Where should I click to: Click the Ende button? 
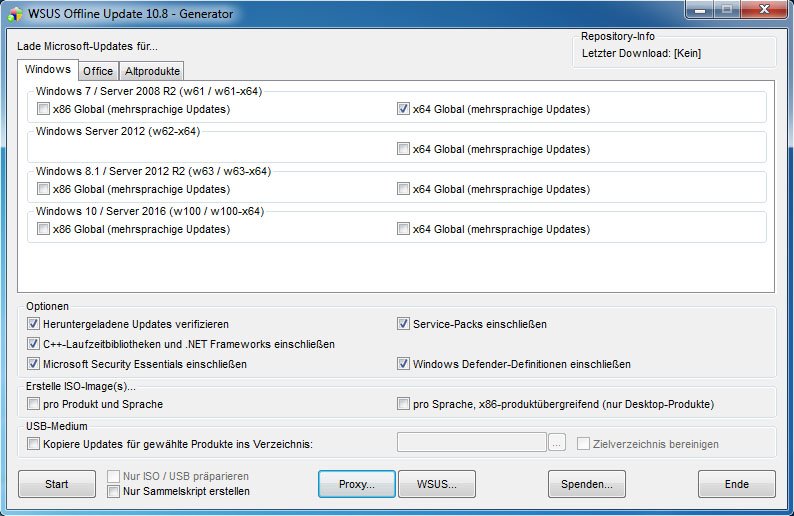pos(736,484)
